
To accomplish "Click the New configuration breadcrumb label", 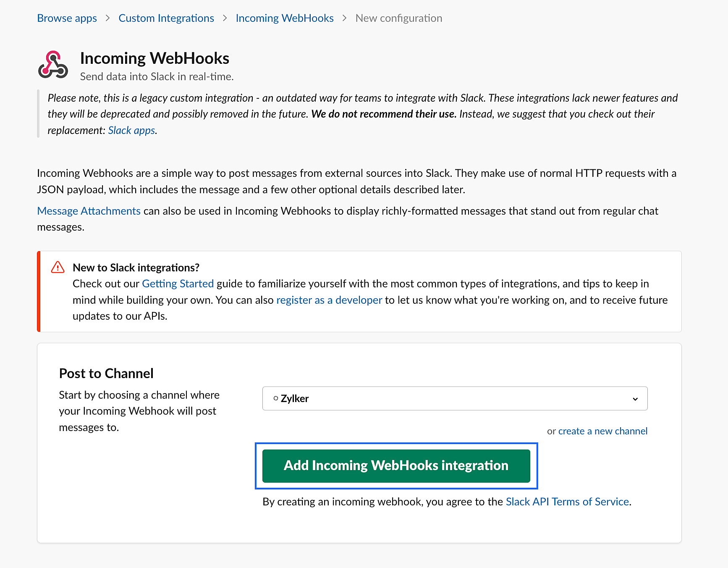I will [398, 18].
